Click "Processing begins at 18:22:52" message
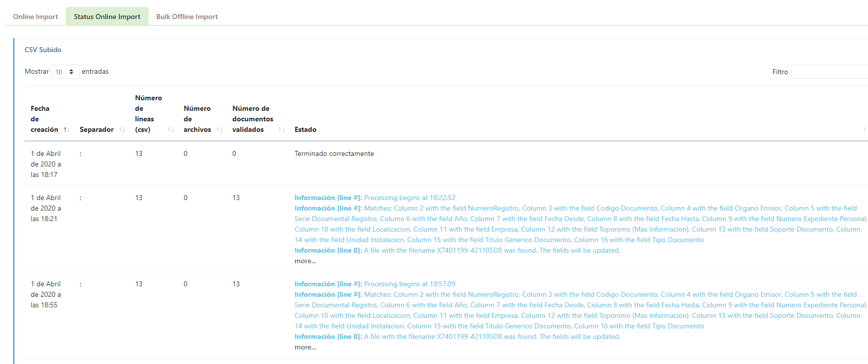Image resolution: width=868 pixels, height=364 pixels. pyautogui.click(x=409, y=198)
